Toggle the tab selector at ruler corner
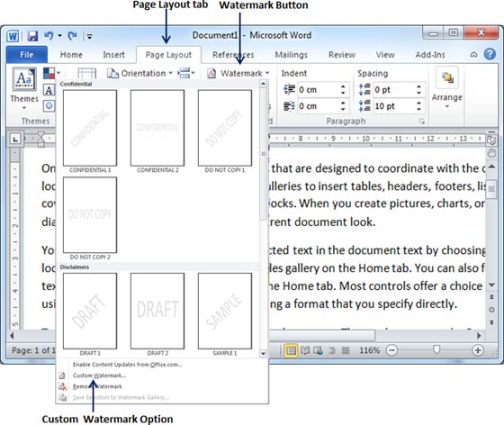This screenshot has width=504, height=425. [x=15, y=139]
